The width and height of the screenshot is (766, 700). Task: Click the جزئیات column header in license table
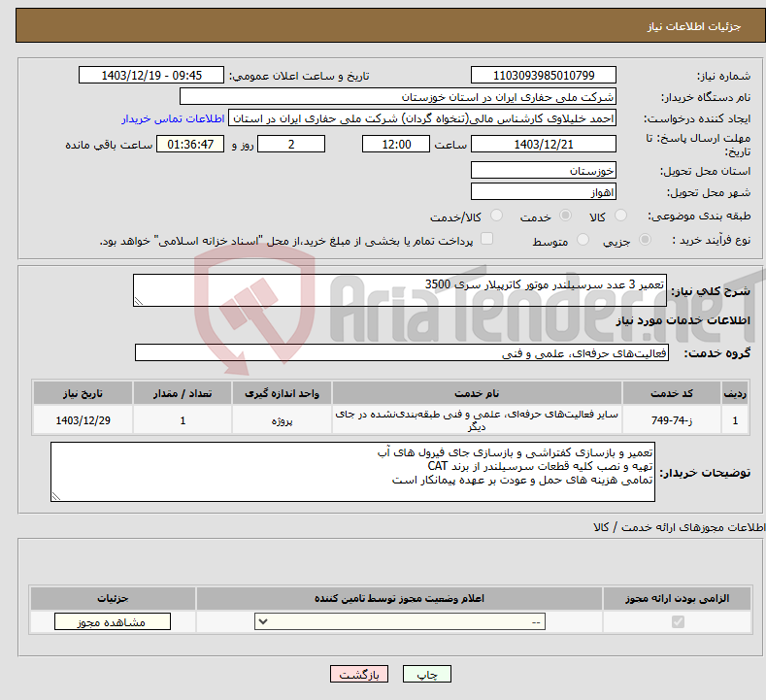(113, 598)
